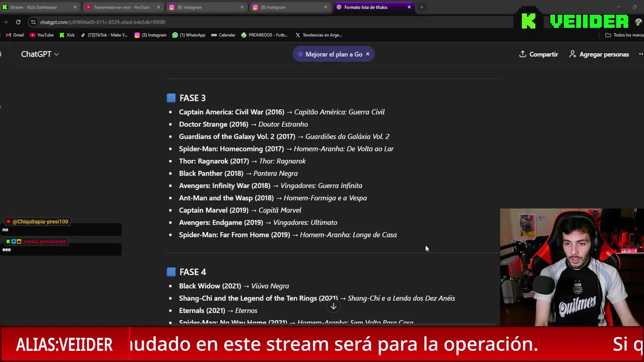Open the Kick bookmark

pos(67,35)
